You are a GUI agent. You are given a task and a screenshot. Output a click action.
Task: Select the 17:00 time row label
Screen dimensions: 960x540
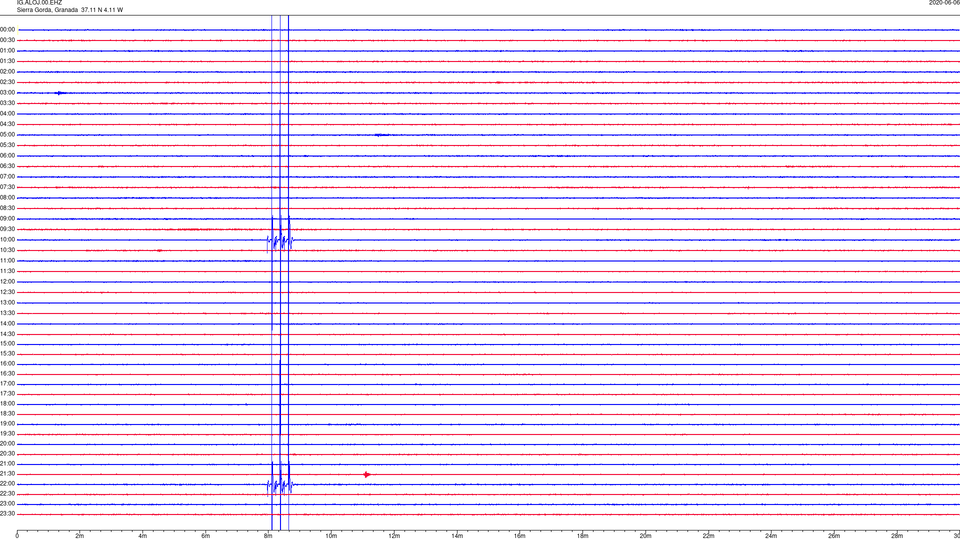(x=7, y=384)
